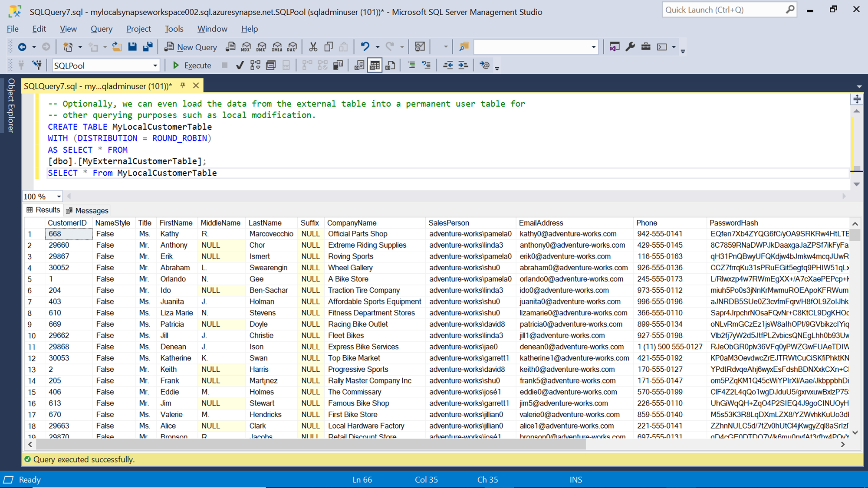Image resolution: width=868 pixels, height=488 pixels.
Task: Click the Save file icon
Action: pyautogui.click(x=132, y=47)
